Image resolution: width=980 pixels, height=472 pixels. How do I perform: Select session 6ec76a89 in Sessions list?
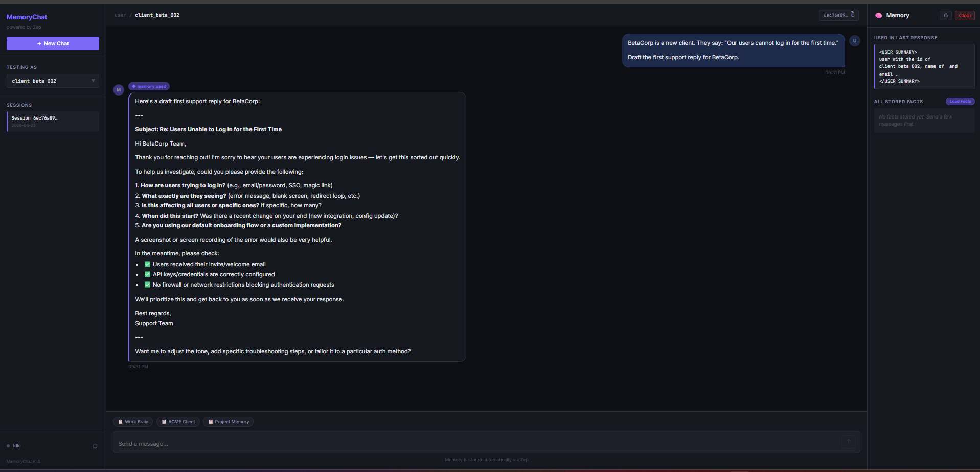click(x=53, y=122)
